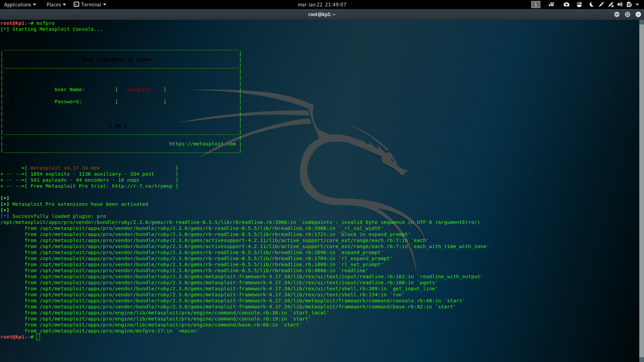Open the Terminal app menu
This screenshot has width=644, height=362.
point(90,4)
